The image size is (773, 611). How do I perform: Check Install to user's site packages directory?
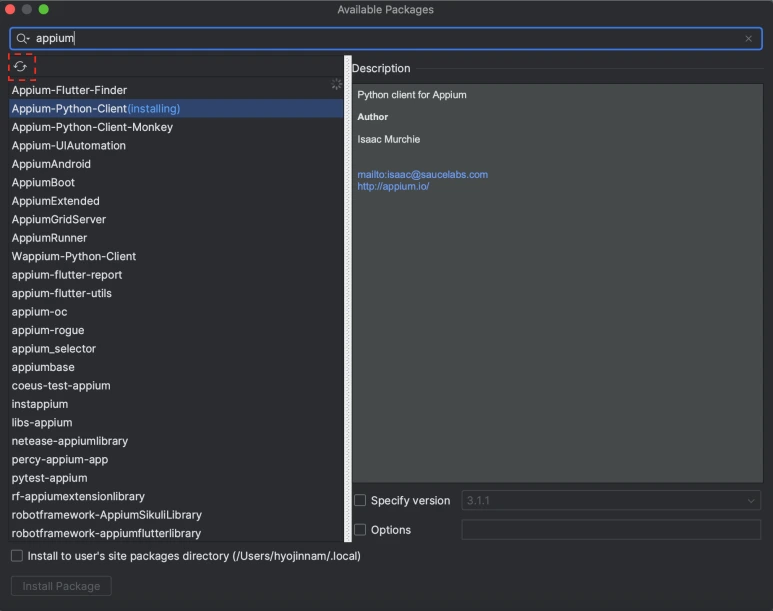point(17,556)
